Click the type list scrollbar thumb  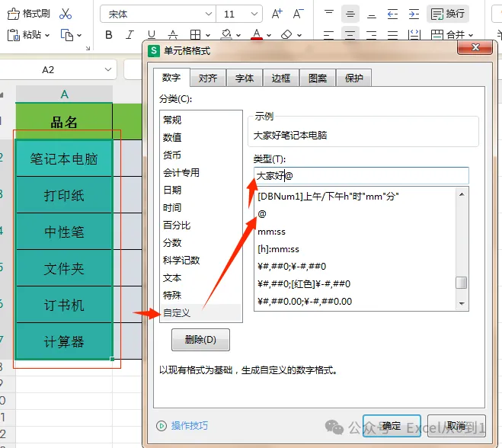[462, 283]
